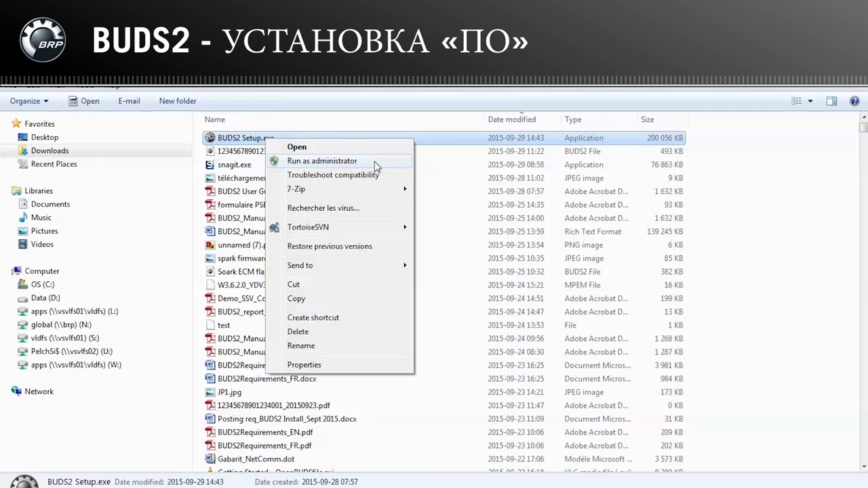
Task: Select Rechercher les virus... entry
Action: coord(339,208)
